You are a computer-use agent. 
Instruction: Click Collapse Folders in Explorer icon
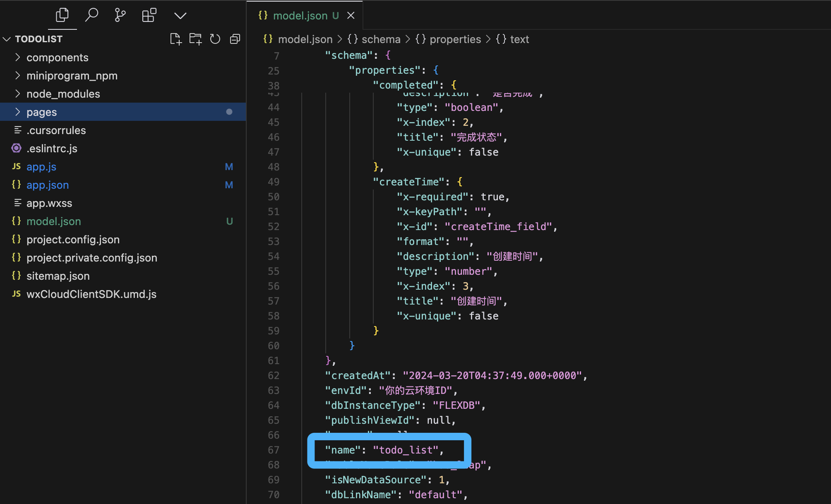pos(235,39)
